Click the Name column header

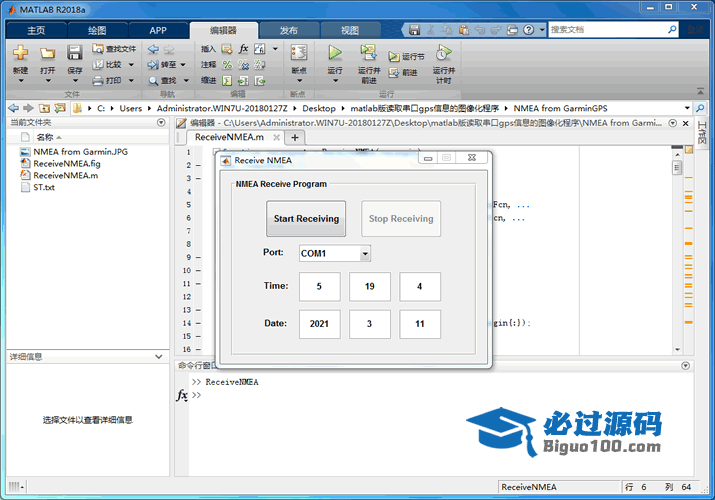(45, 137)
